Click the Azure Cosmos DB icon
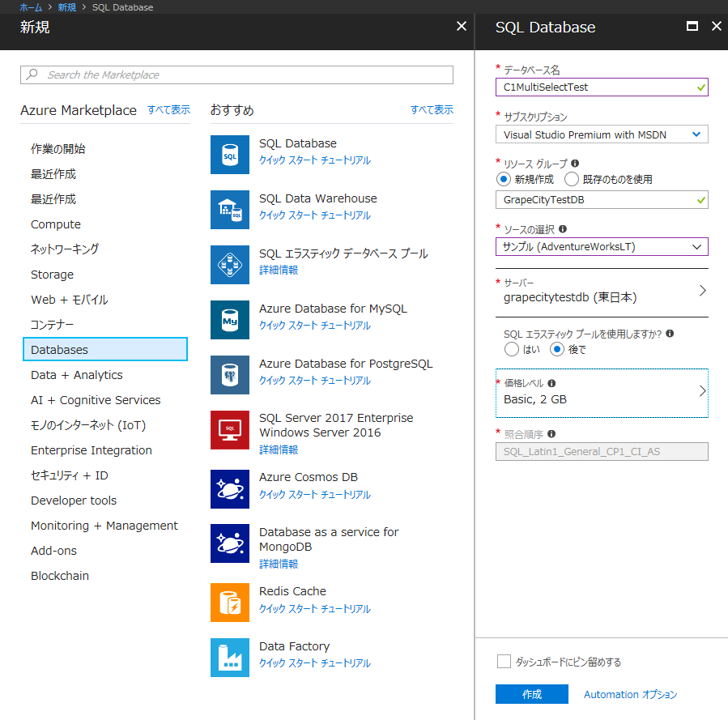This screenshot has height=720, width=728. coord(230,489)
